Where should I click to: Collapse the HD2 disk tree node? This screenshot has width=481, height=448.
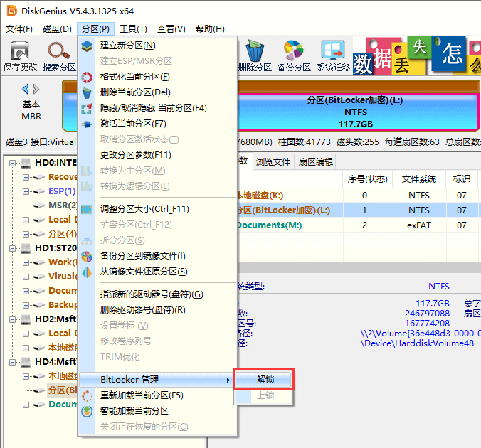coord(12,319)
